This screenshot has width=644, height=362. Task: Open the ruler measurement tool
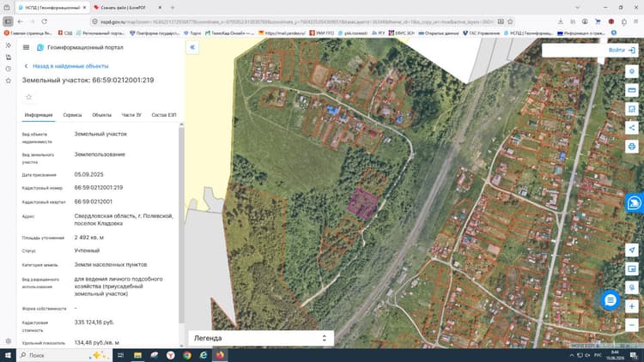[632, 90]
